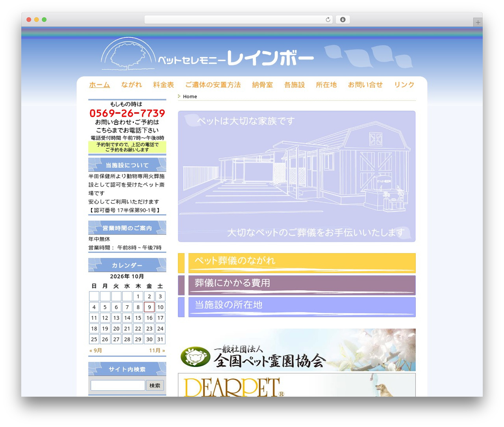
Task: Click the phone number 0569-26-7739
Action: tap(127, 113)
